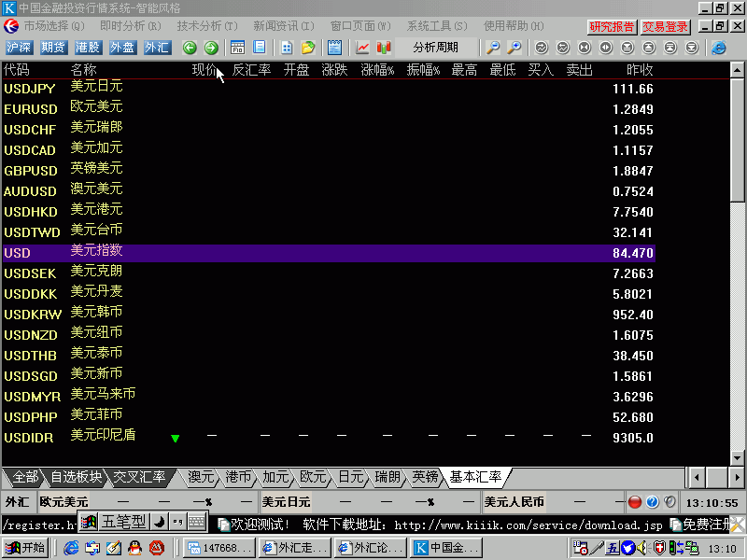The image size is (747, 560).
Task: Click the zoom-out magnifier icon
Action: pos(495,48)
